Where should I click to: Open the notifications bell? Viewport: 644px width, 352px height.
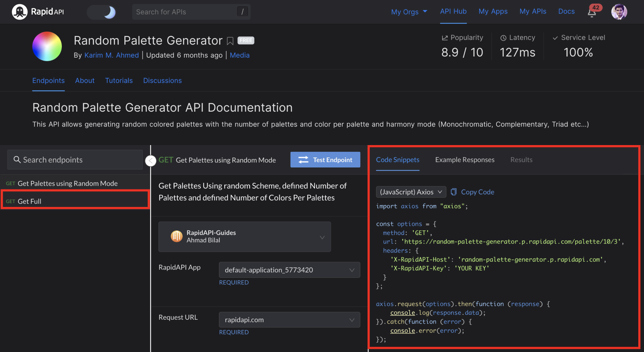pyautogui.click(x=592, y=12)
